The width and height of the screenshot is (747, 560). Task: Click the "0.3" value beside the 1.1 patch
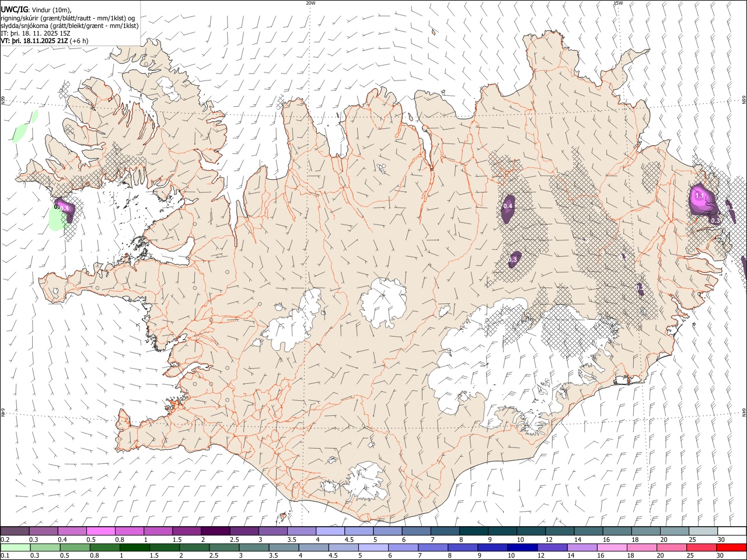tap(715, 220)
